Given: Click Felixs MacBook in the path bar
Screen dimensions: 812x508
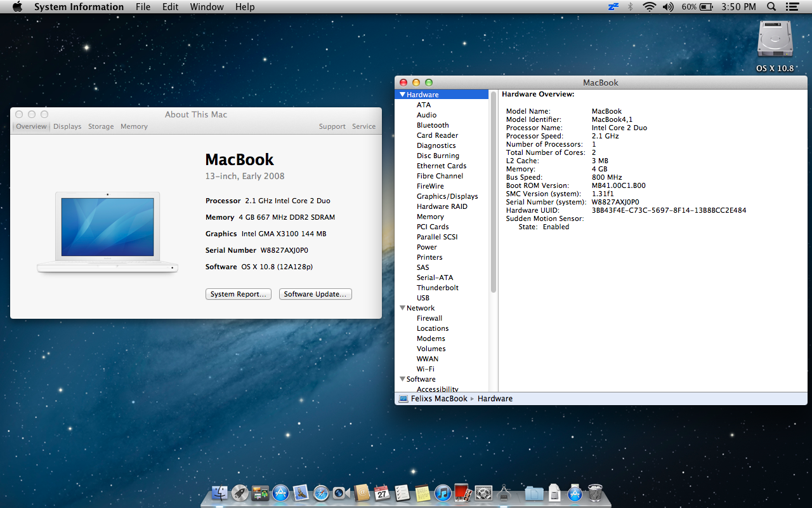Looking at the screenshot, I should pos(433,399).
